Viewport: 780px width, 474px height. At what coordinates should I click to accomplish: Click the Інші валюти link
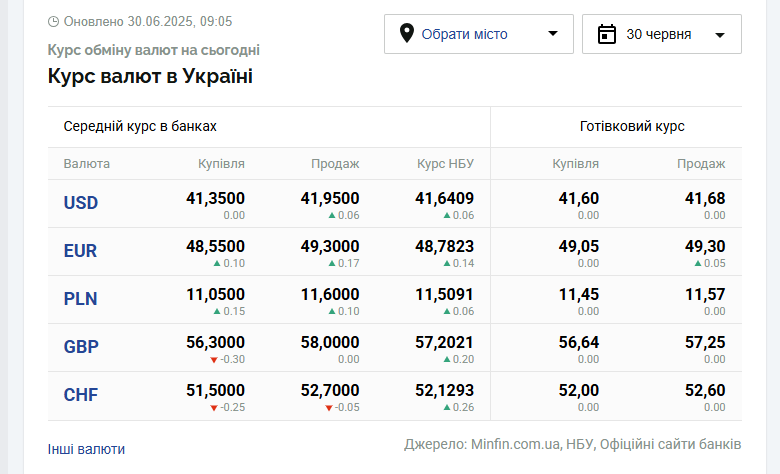point(86,449)
